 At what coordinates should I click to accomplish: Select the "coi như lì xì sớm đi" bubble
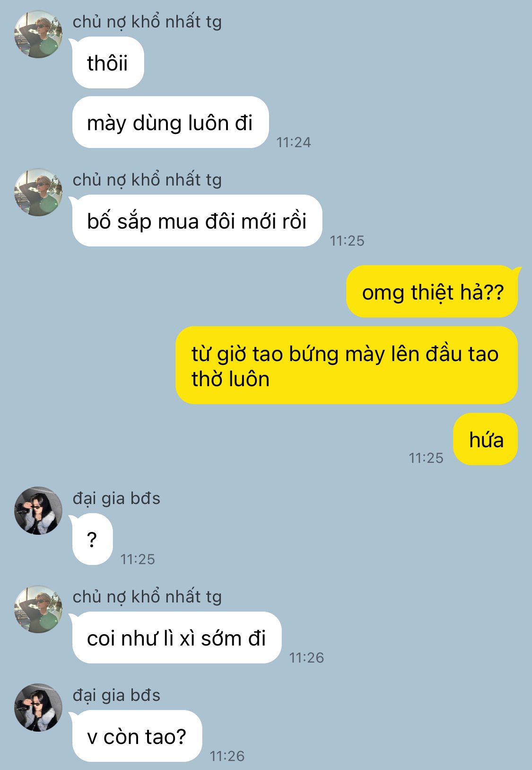[176, 637]
